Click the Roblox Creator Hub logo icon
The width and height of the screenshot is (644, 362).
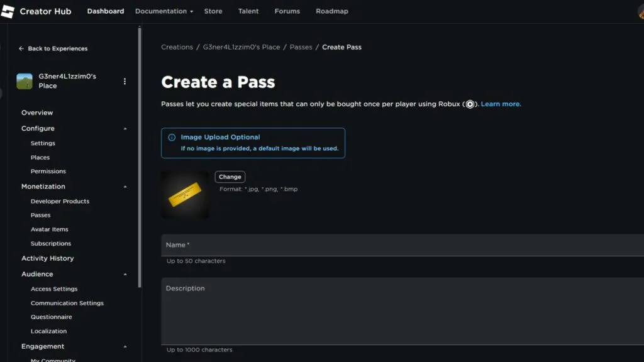[x=8, y=11]
